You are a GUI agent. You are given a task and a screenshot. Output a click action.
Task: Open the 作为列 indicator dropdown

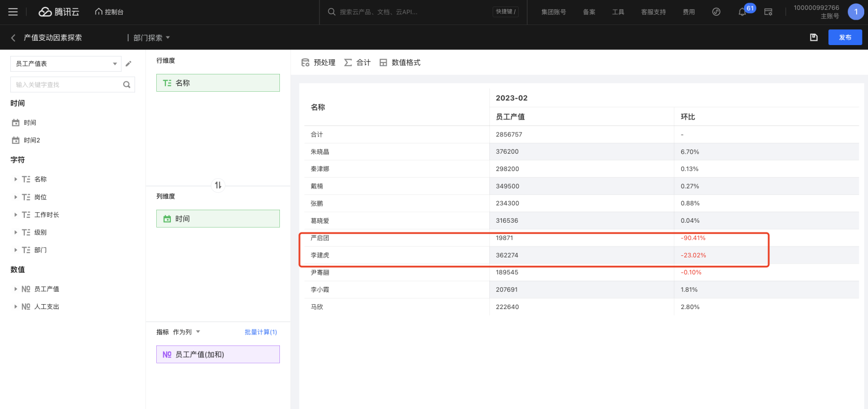tap(187, 332)
